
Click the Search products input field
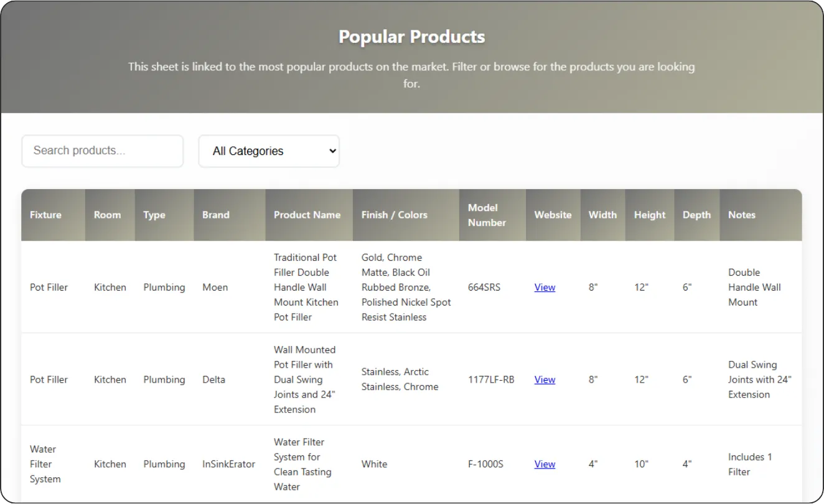tap(102, 151)
